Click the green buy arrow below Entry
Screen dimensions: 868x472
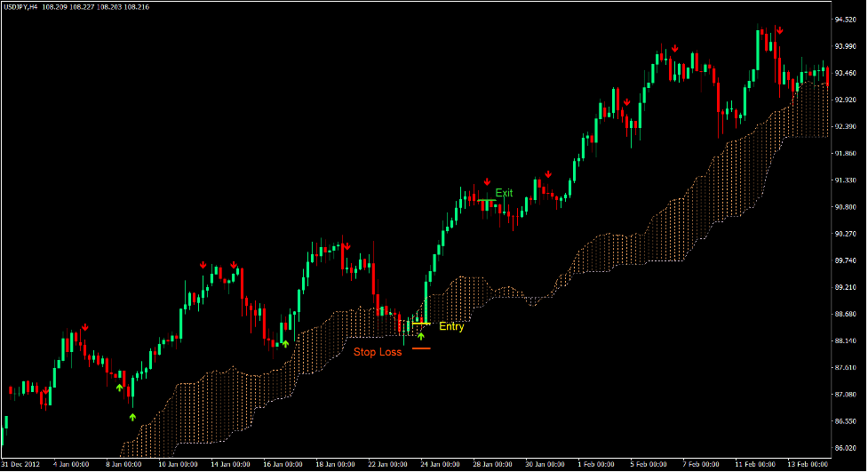tap(421, 336)
